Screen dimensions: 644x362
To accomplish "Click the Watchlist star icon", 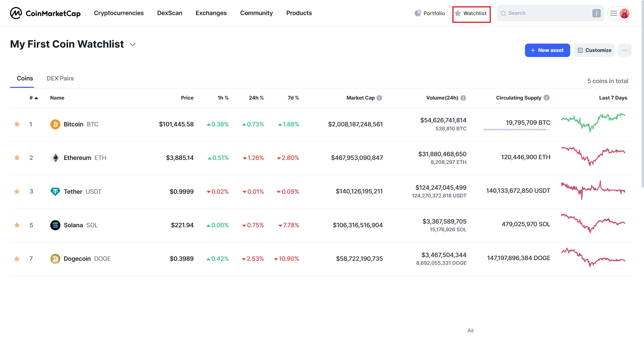I will coord(458,13).
